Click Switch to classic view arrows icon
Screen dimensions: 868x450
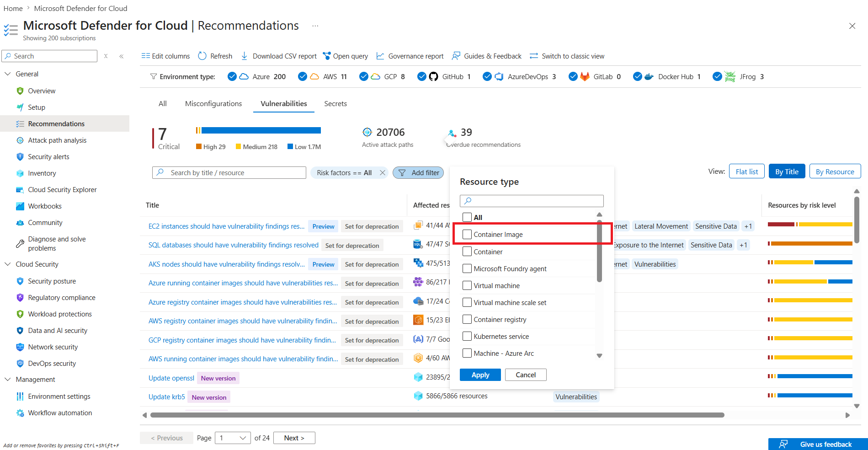pyautogui.click(x=533, y=56)
